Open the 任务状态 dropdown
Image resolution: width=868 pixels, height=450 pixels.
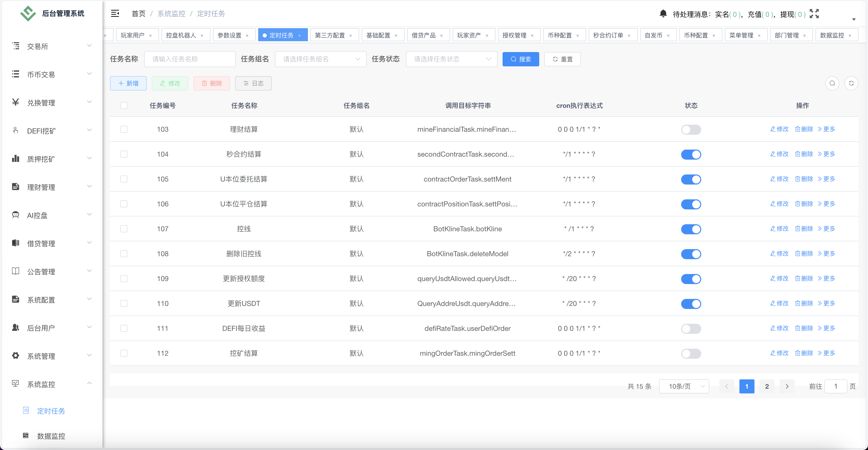(x=452, y=59)
